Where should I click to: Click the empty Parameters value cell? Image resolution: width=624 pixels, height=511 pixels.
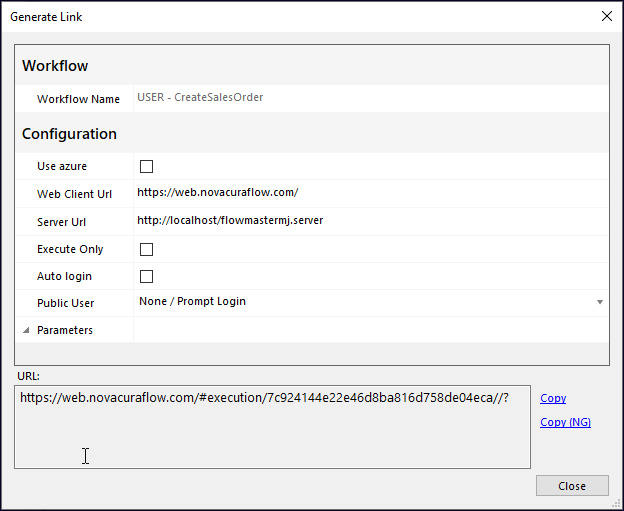point(370,330)
